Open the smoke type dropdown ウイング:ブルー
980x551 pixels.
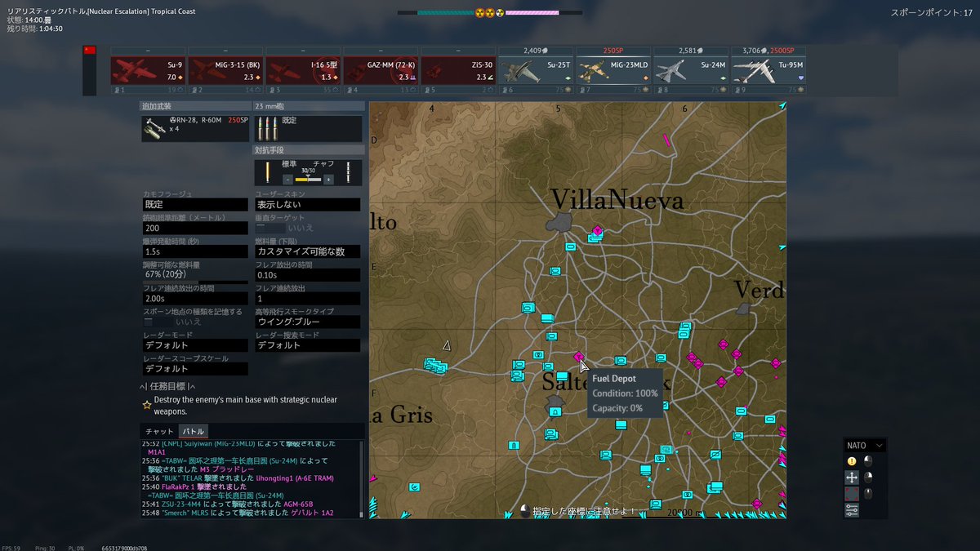(307, 322)
